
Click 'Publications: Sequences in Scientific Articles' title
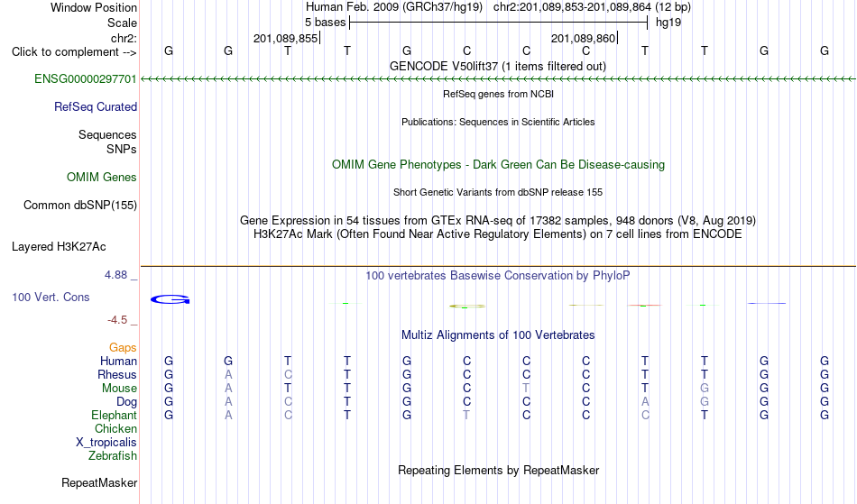pos(498,122)
